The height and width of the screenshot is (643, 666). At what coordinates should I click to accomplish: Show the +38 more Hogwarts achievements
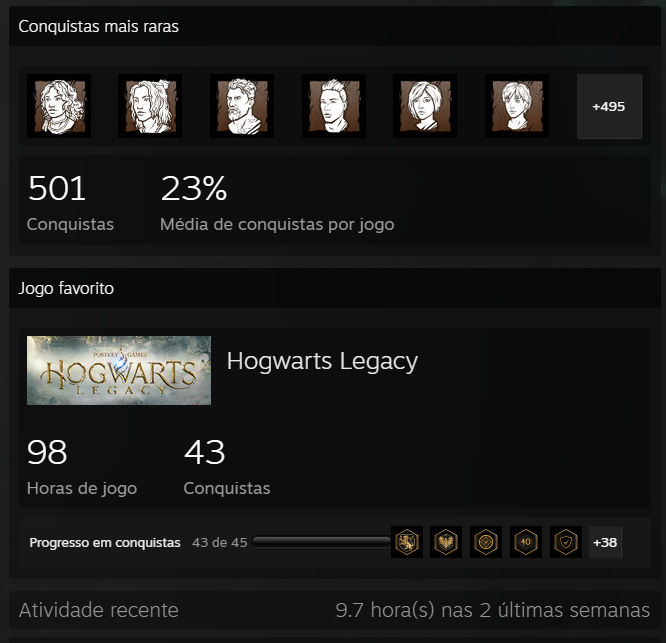[605, 542]
